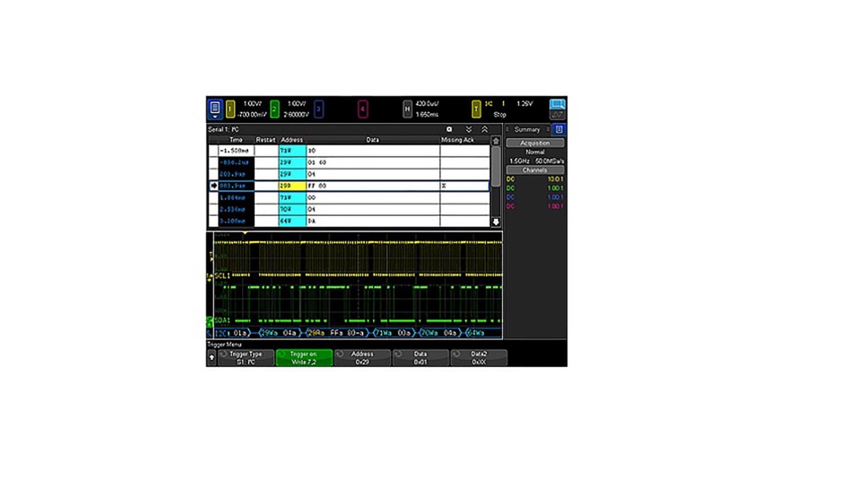Click the Acquisition summary button
Image resolution: width=868 pixels, height=488 pixels.
(535, 143)
